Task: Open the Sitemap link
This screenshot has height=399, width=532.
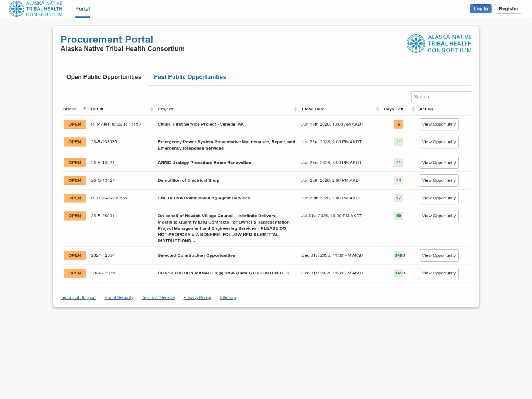Action: click(228, 297)
